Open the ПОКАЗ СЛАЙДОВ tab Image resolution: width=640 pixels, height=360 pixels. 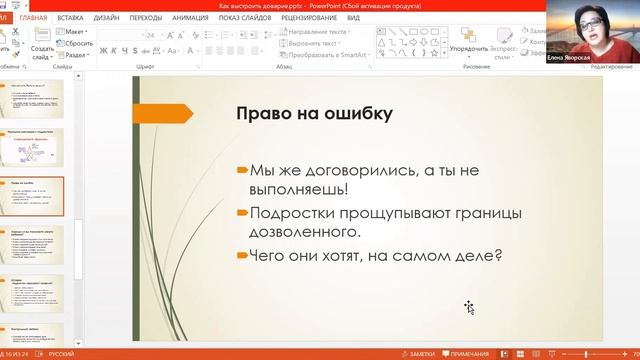tap(245, 18)
